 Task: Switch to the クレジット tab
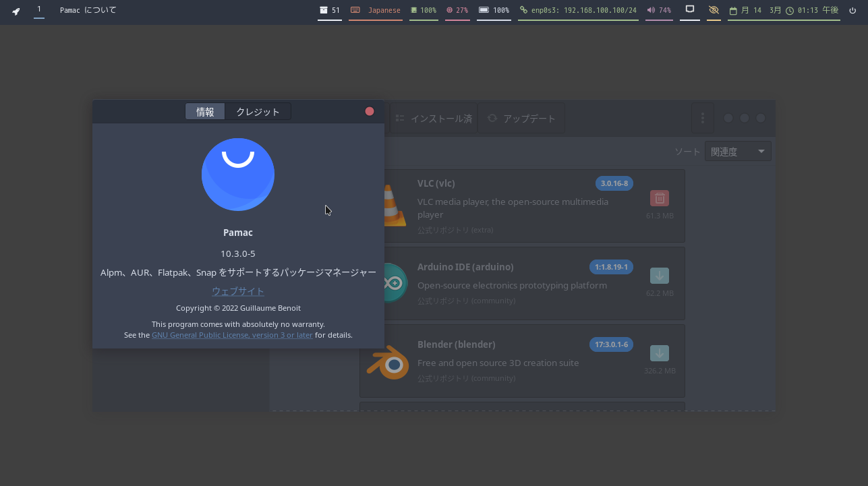(258, 112)
